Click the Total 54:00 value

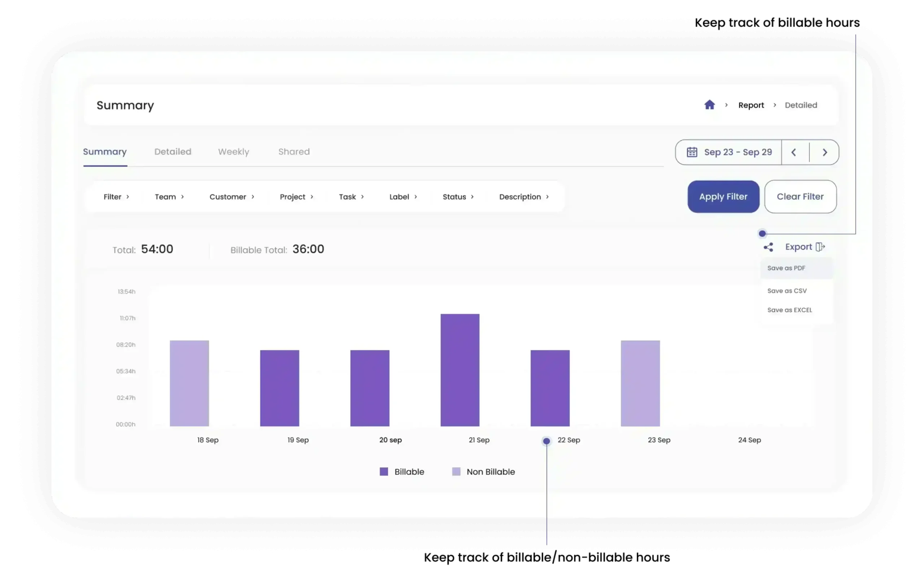(157, 249)
